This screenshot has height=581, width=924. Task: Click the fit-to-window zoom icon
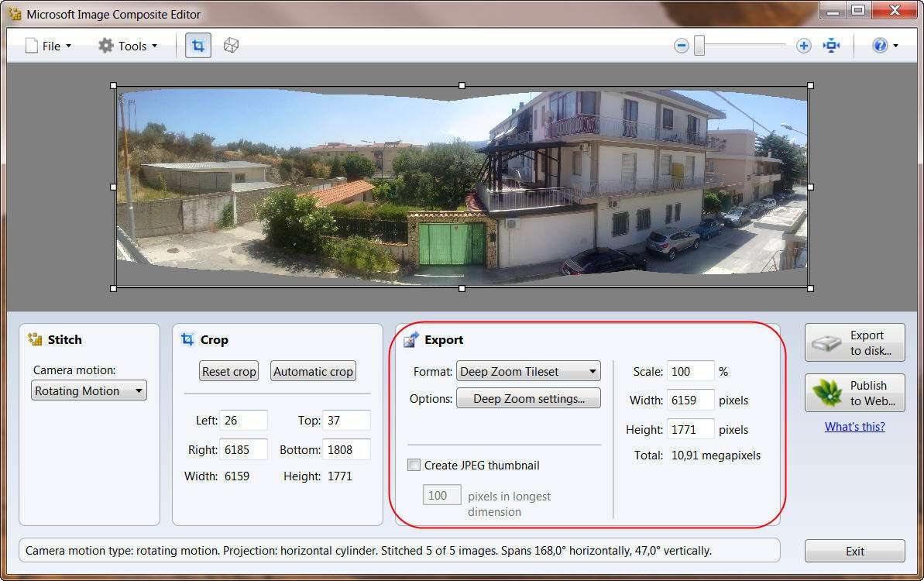point(832,46)
